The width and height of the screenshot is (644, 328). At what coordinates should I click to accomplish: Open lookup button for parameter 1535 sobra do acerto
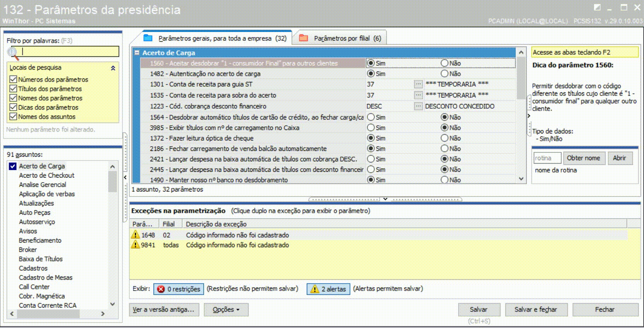418,95
